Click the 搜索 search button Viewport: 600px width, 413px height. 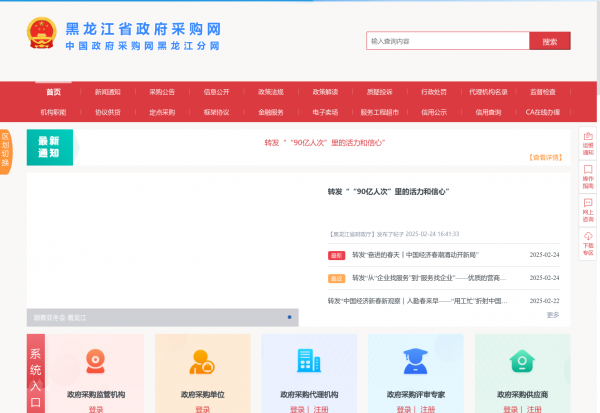tap(549, 42)
